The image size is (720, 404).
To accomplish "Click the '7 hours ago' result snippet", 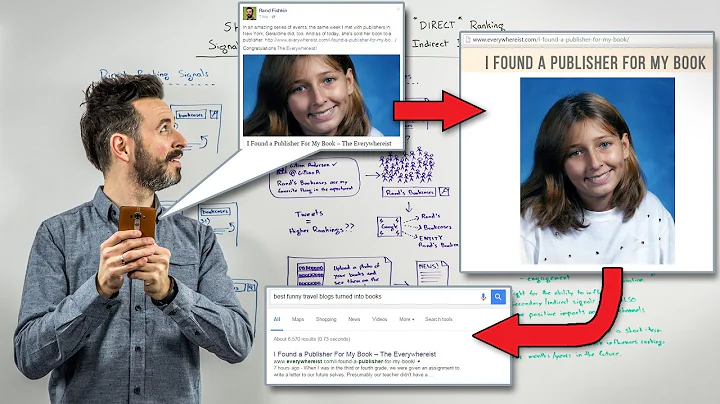I will [366, 371].
